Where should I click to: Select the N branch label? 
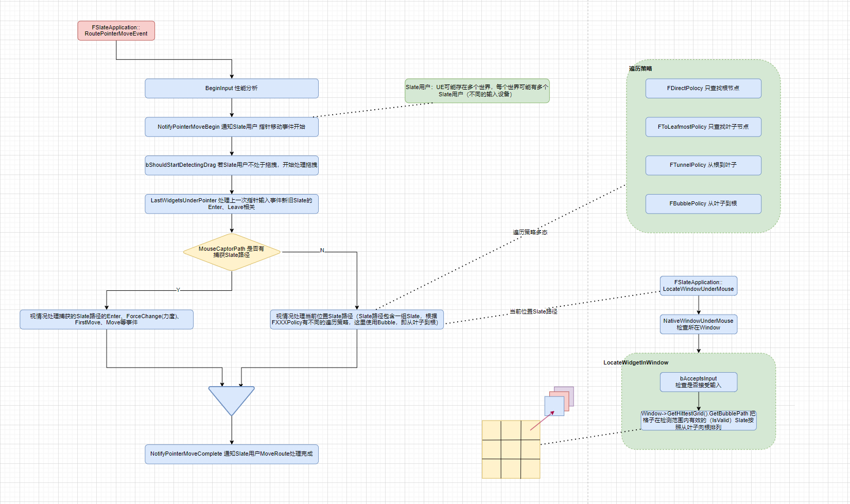322,250
